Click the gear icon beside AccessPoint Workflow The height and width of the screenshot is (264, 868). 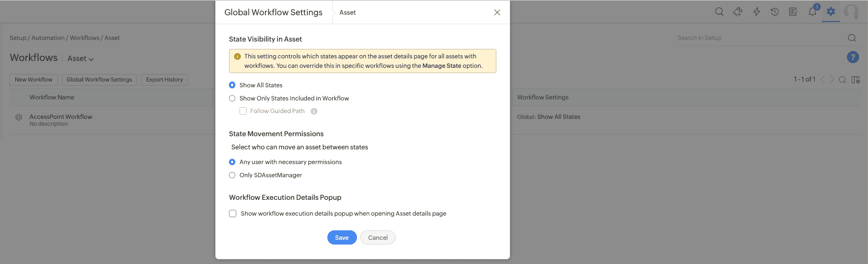click(19, 117)
